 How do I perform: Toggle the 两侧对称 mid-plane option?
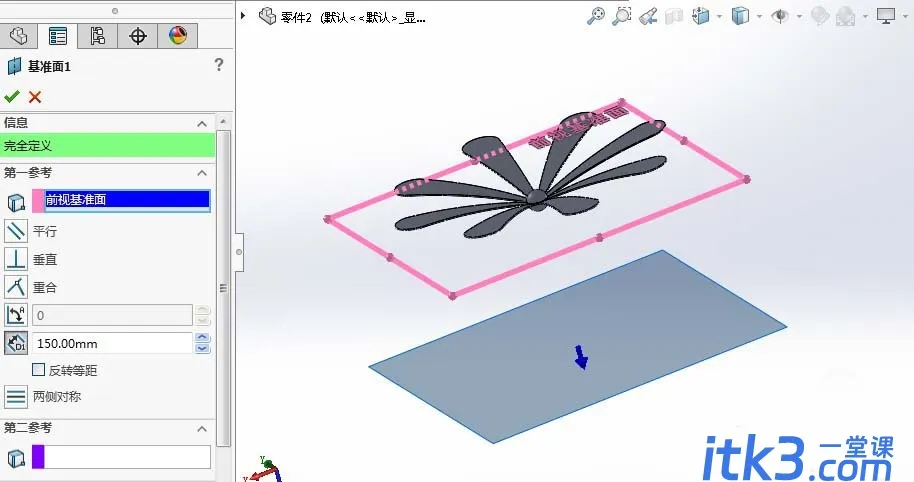click(16, 397)
